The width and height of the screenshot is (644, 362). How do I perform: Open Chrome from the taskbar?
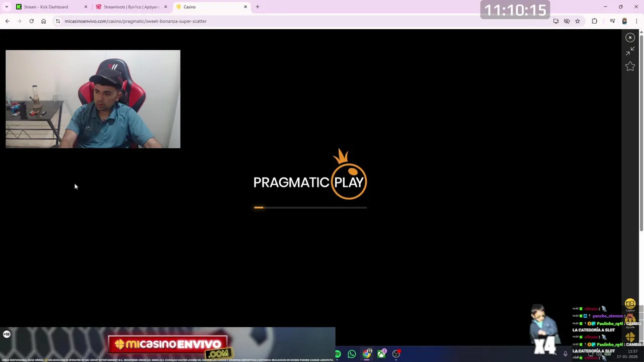click(x=367, y=354)
